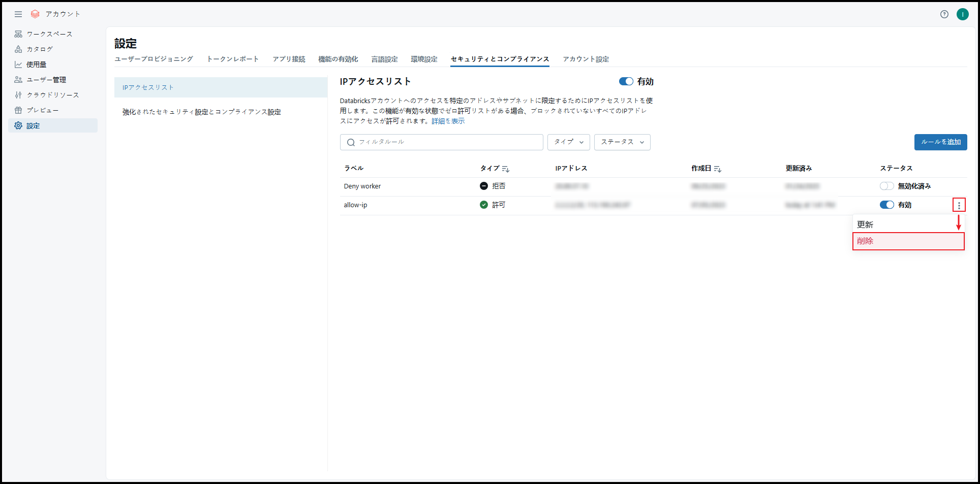Toggle the IPアクセスリスト 有効 switch
Viewport: 980px width, 484px height.
[626, 82]
